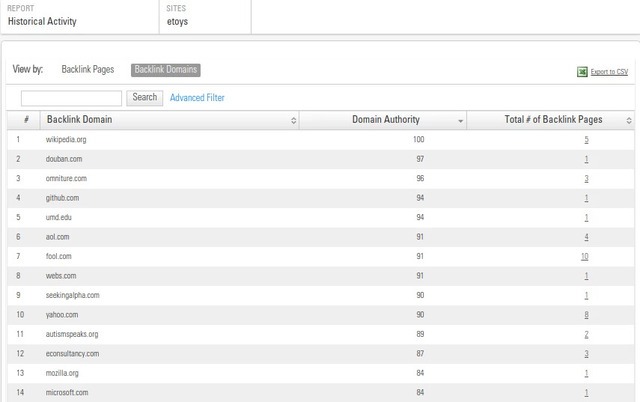Click authority value 89 for autismspeaks.org
640x402 pixels.
[x=420, y=334]
